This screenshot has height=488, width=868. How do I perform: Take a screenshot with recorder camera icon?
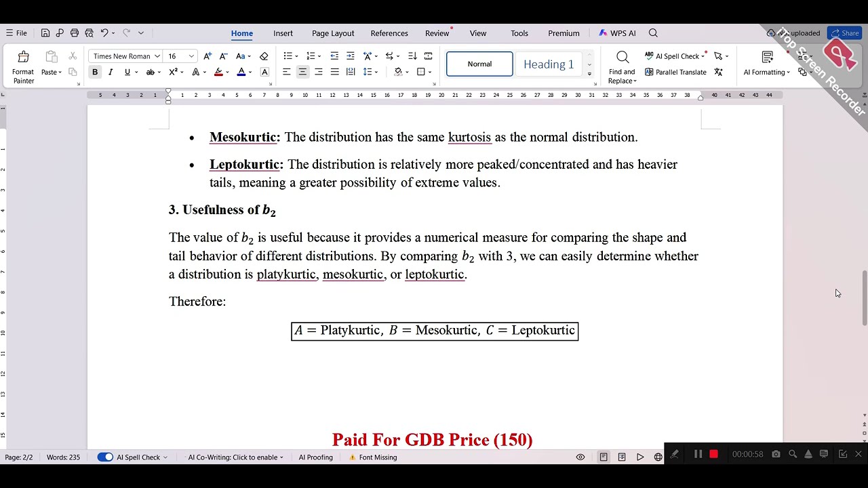776,454
